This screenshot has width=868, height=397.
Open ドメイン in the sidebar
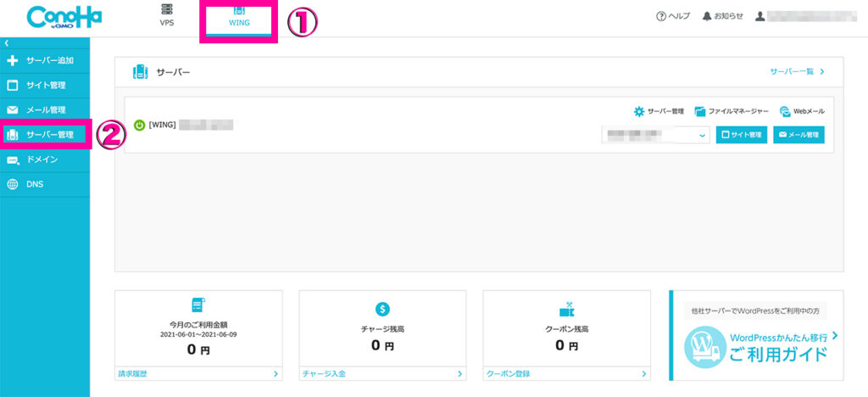pos(45,159)
